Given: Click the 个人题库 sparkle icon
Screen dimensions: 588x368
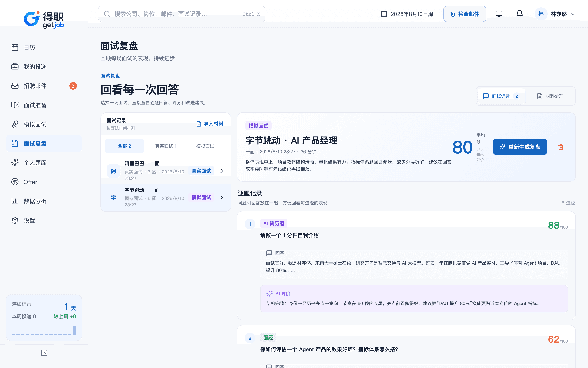Looking at the screenshot, I should point(15,163).
